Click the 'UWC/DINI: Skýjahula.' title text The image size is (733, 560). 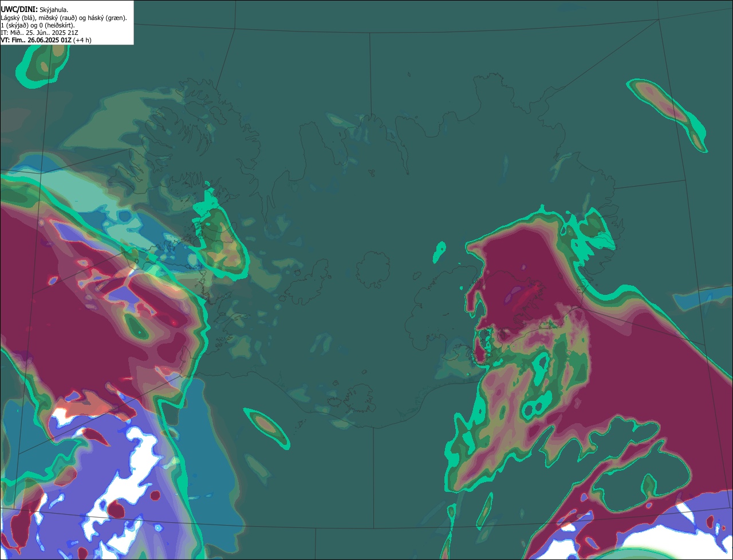pos(34,9)
